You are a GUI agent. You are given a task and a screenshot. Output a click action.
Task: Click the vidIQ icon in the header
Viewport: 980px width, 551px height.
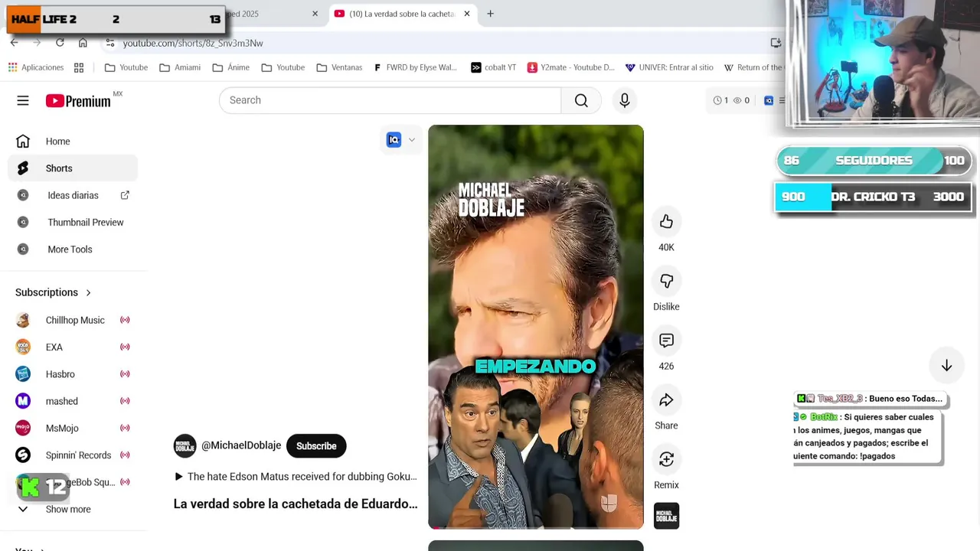769,100
